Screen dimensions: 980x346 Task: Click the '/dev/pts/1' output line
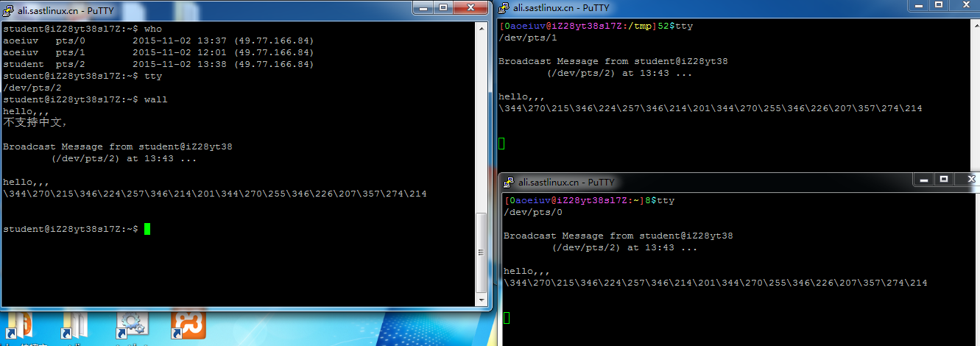point(528,38)
